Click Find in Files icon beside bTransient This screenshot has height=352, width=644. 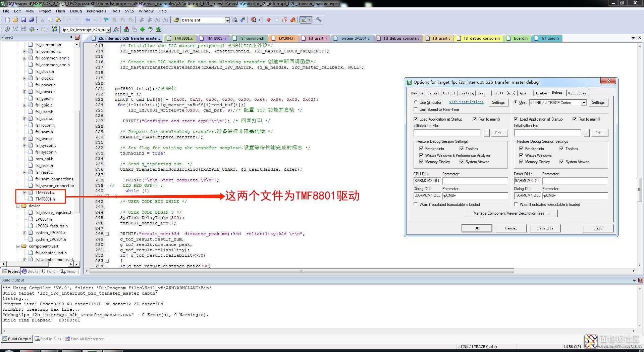[235, 20]
